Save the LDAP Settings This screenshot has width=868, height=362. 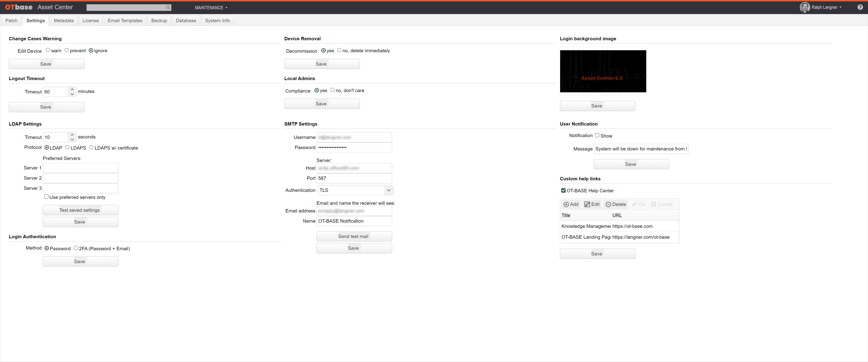(x=80, y=222)
